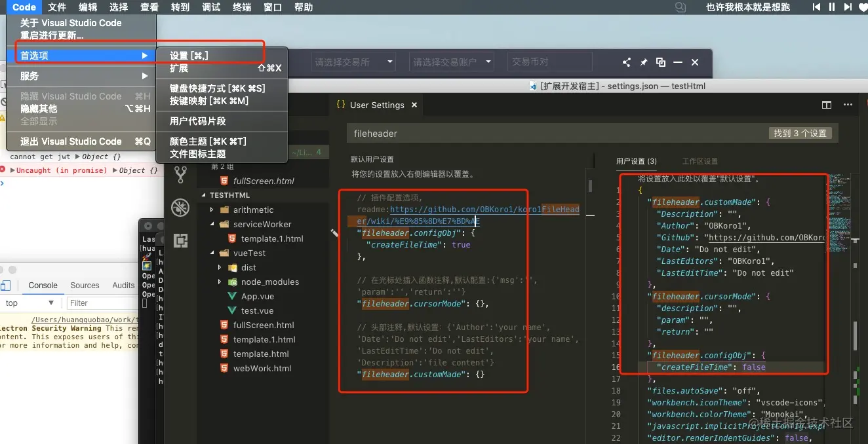The height and width of the screenshot is (444, 868).
Task: Choose 颜色主题 from the submenu
Action: 222,141
